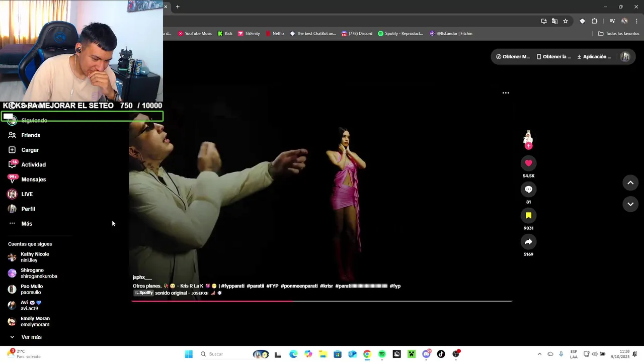Open TikTok app from the taskbar
644x362 pixels.
pos(441,354)
